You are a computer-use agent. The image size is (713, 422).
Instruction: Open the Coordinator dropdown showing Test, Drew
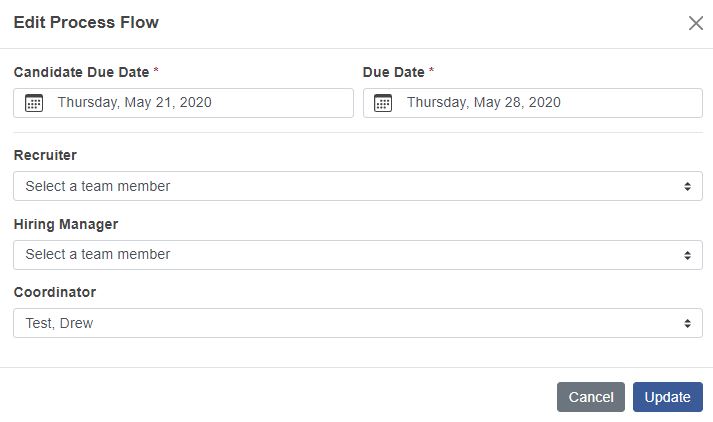point(350,323)
